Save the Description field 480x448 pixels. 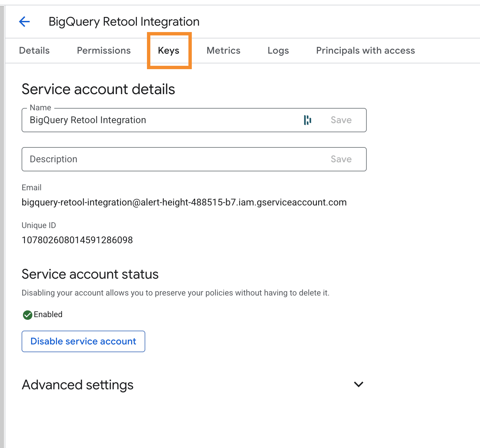pyautogui.click(x=341, y=159)
